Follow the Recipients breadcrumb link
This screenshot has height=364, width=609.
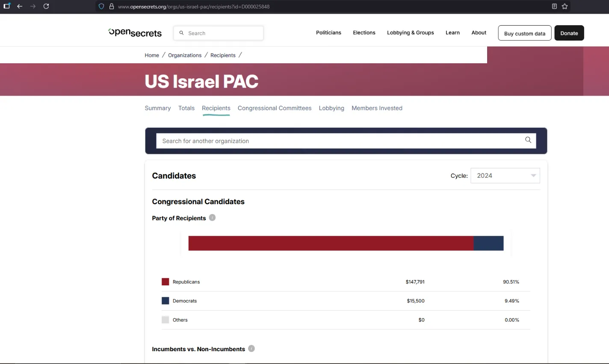[223, 55]
